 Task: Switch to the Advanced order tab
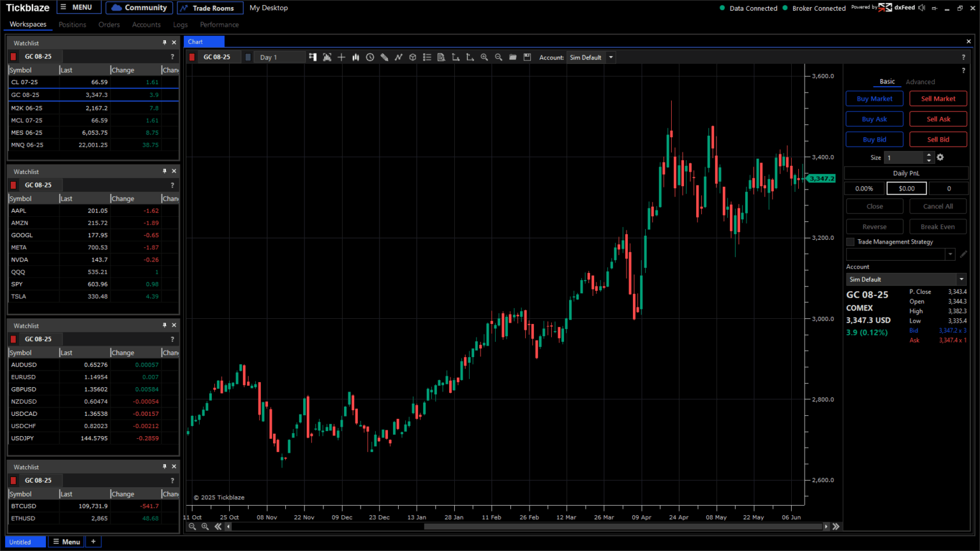pos(920,82)
